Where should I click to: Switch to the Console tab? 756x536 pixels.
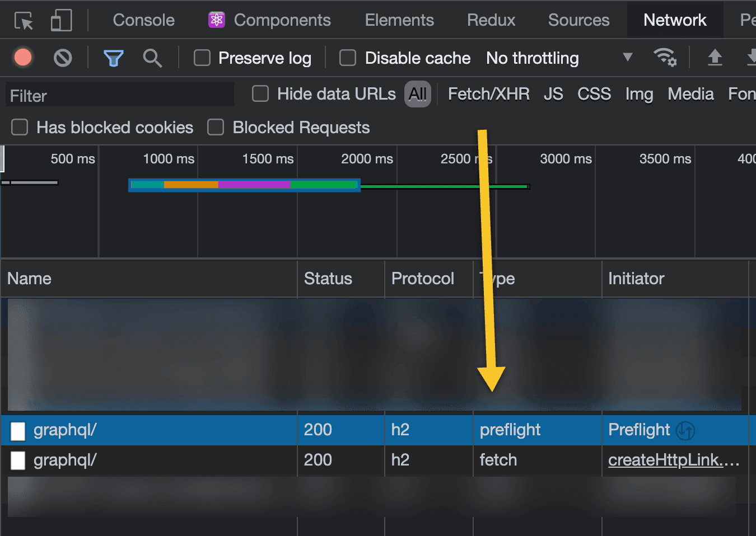(144, 20)
